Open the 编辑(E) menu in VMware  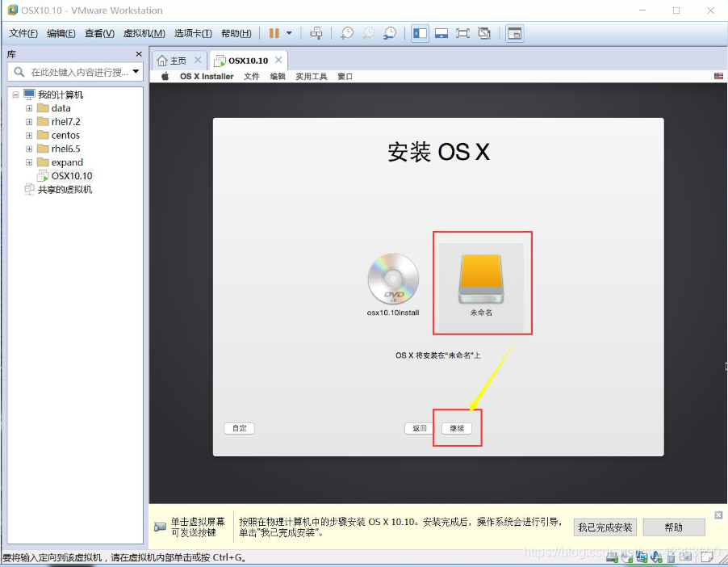[61, 33]
